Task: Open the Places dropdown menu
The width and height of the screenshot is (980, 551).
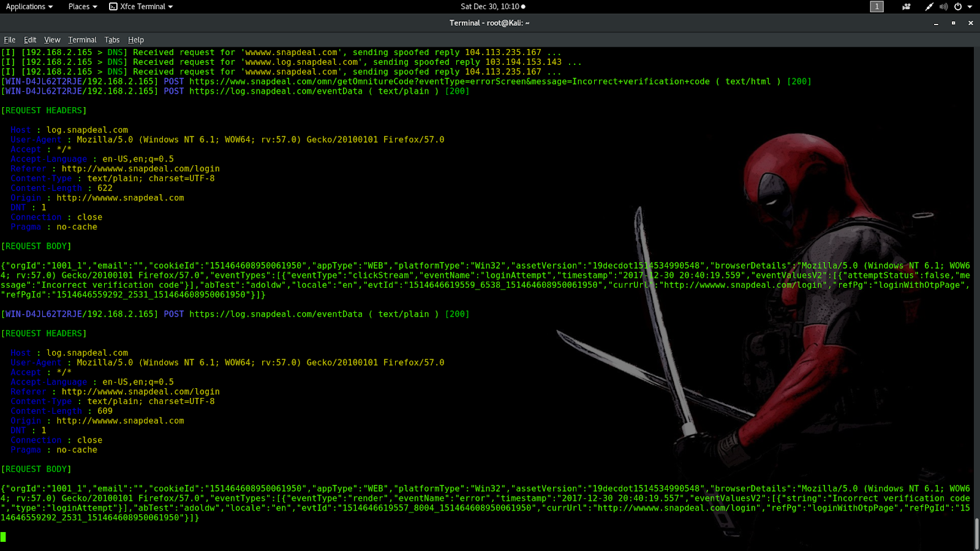Action: tap(83, 7)
